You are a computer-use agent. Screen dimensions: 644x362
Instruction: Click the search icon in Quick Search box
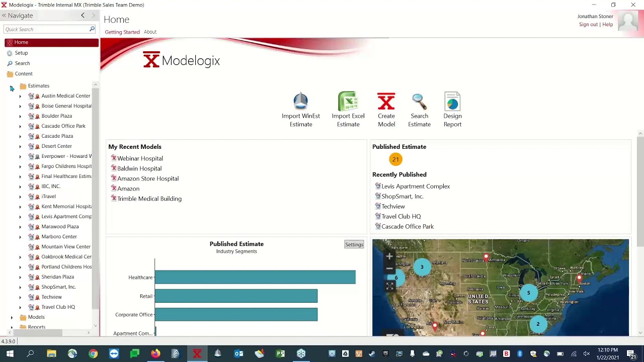tap(92, 29)
